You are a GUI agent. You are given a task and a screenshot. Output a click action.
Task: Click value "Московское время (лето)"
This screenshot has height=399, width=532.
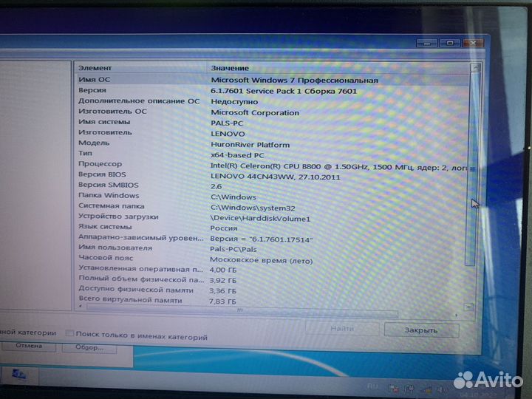pos(262,261)
